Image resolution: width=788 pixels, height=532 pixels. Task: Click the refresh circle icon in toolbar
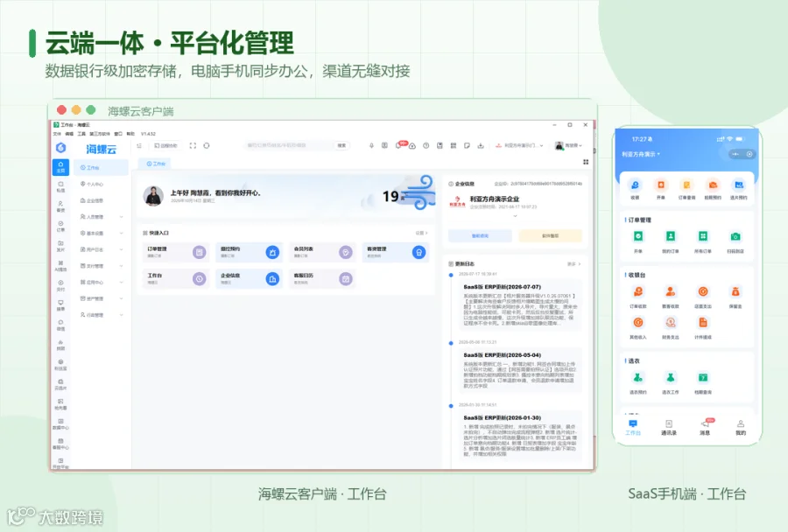point(206,145)
